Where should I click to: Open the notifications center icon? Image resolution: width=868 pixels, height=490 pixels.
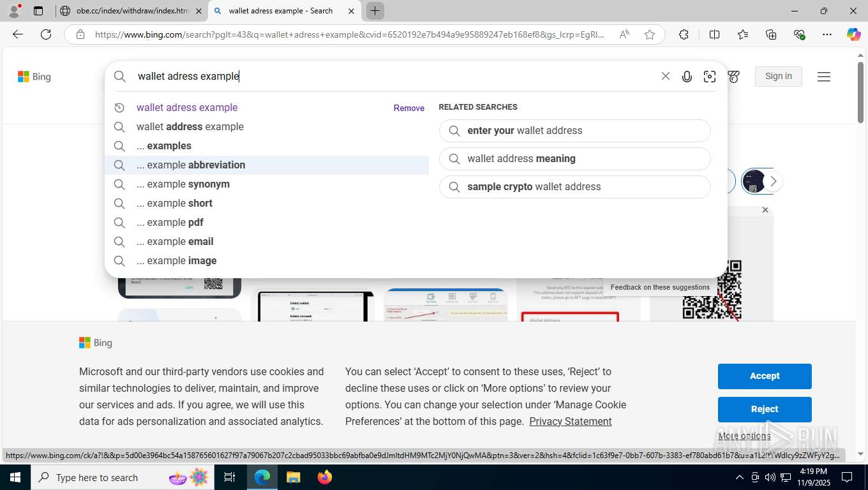pyautogui.click(x=847, y=477)
